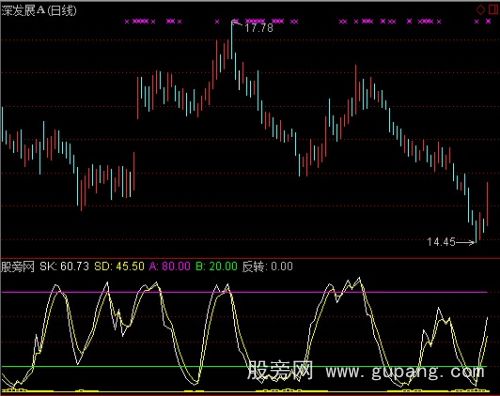Click the last red candlestick on the right
Screen dimensions: 500x396
[487, 204]
